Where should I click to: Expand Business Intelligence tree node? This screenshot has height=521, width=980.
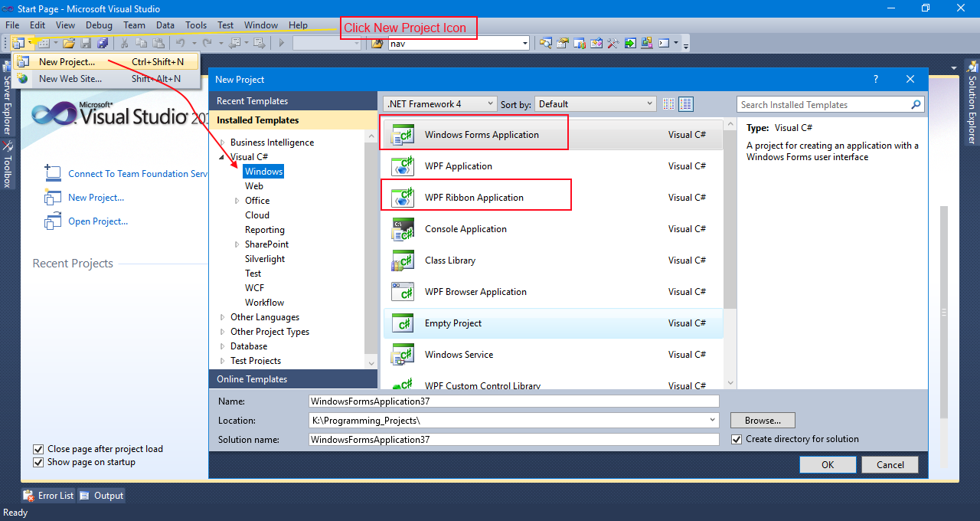[x=223, y=143]
